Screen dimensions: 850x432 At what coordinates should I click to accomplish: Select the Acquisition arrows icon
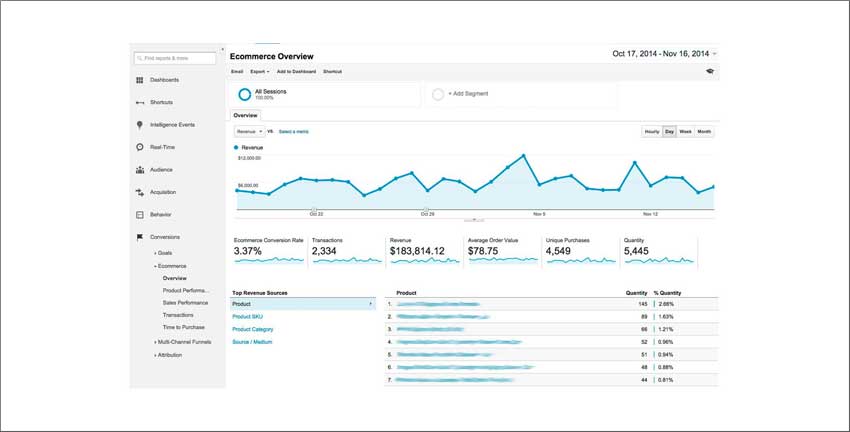pos(140,192)
